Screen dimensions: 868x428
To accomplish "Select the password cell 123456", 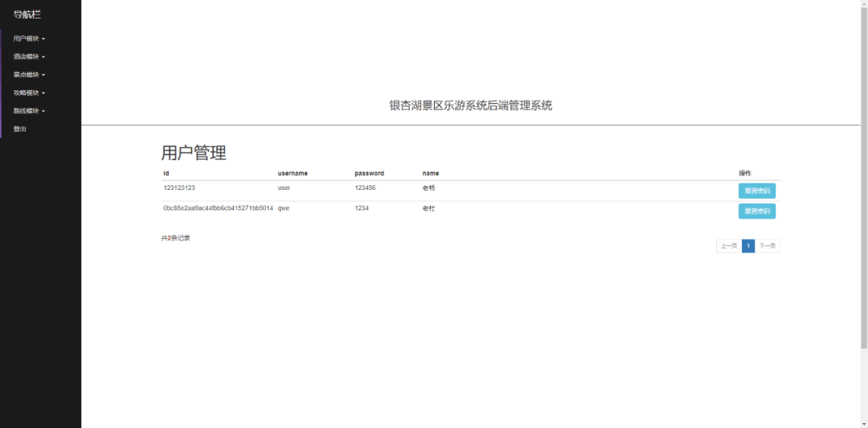I will 366,188.
